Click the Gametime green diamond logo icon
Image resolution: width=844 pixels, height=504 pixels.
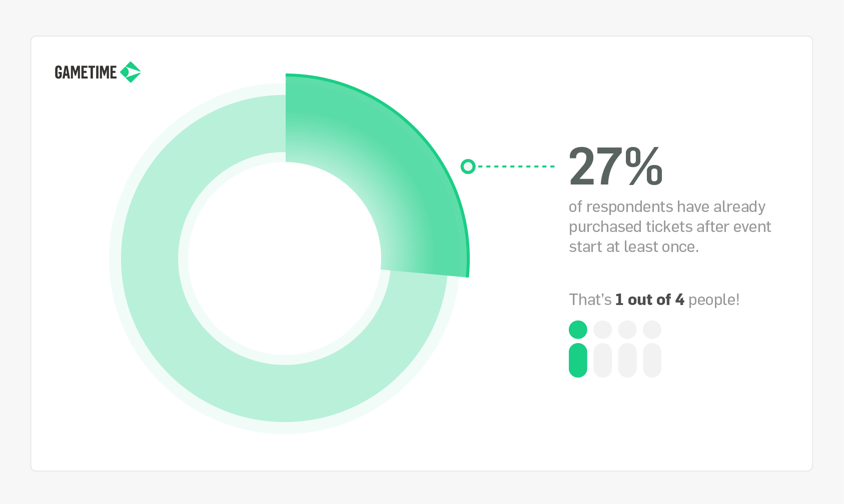(131, 72)
